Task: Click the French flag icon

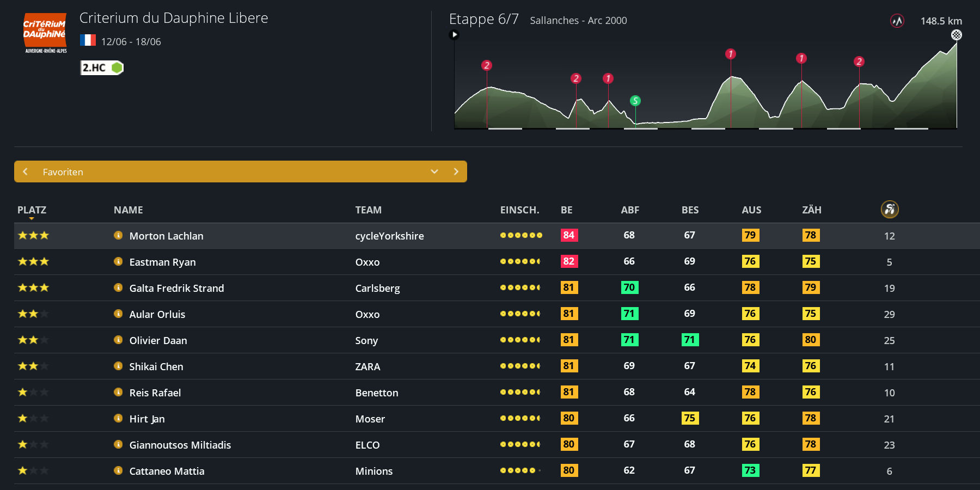Action: click(88, 41)
